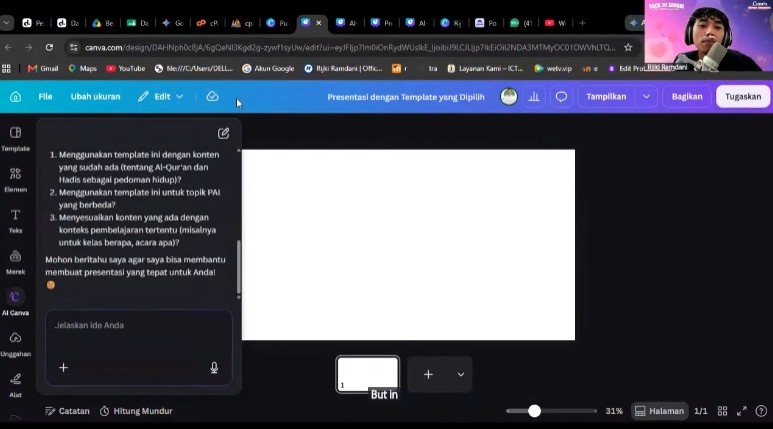The image size is (773, 429).
Task: Open the browser tab search dropdown
Action: point(6,23)
